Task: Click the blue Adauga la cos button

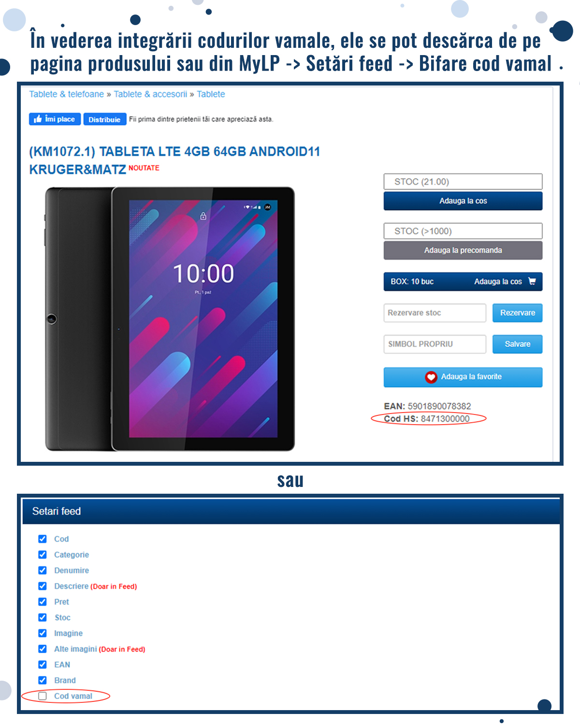Action: (463, 201)
